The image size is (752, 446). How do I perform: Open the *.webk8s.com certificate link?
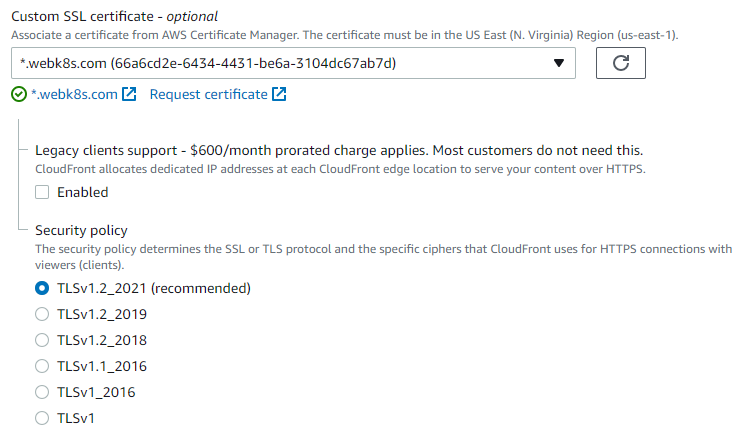click(74, 95)
